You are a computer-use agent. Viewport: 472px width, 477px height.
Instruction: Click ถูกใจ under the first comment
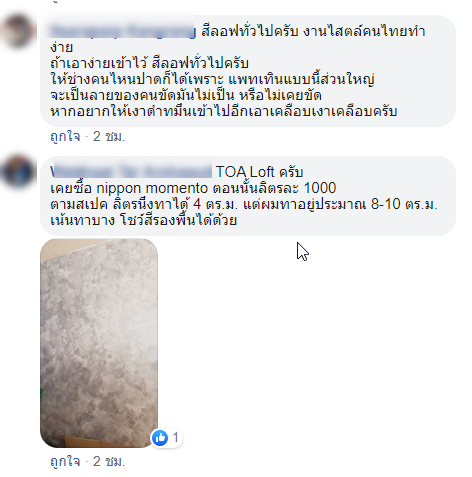(65, 136)
